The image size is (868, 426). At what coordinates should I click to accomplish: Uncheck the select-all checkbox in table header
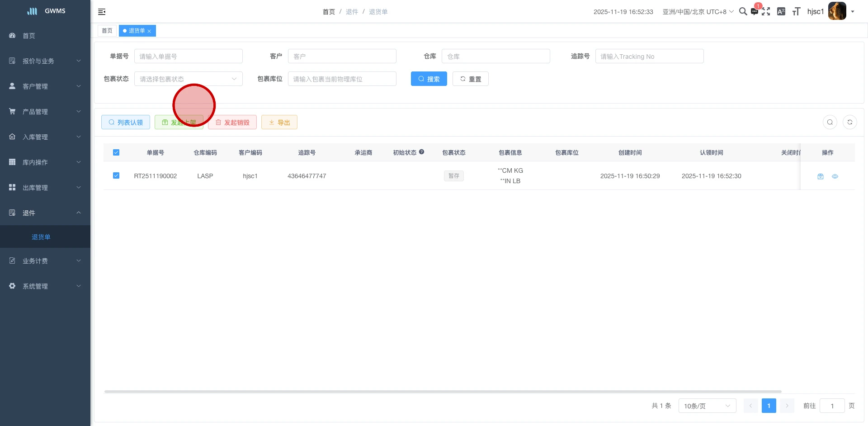[x=116, y=152]
